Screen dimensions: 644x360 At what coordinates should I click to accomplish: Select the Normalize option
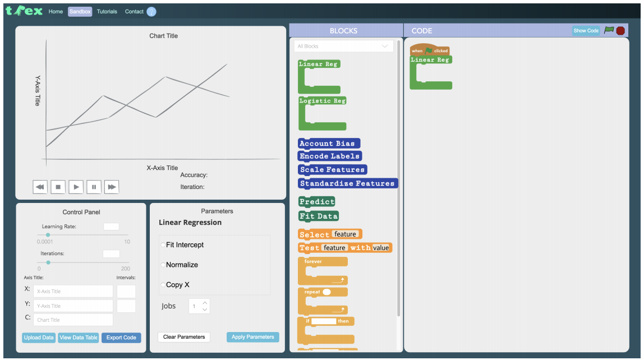tap(163, 265)
